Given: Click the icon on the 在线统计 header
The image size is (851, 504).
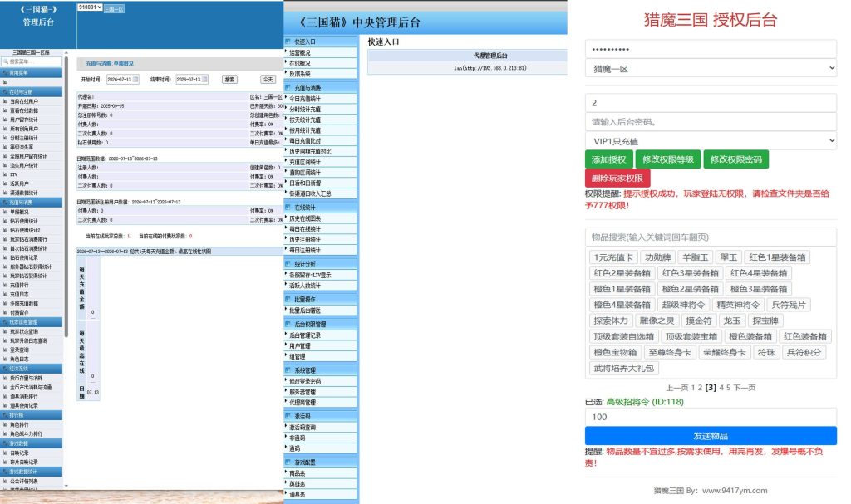Looking at the screenshot, I should click(x=288, y=208).
